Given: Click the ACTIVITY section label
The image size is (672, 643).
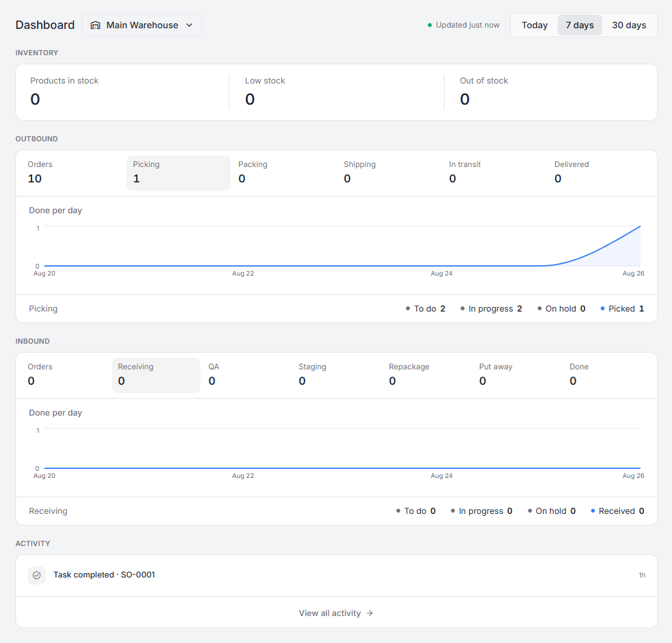Looking at the screenshot, I should [x=33, y=543].
